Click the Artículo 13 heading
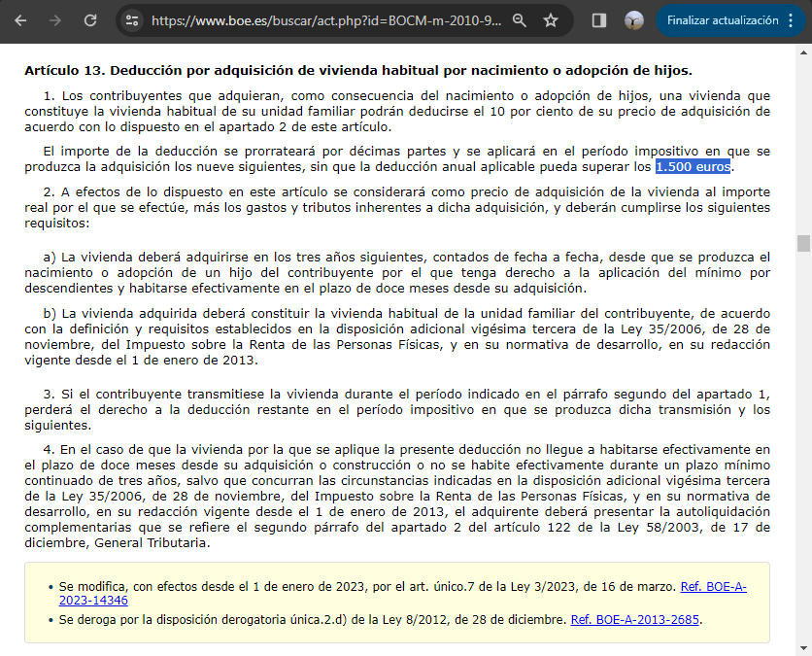Image resolution: width=812 pixels, height=656 pixels. point(358,71)
